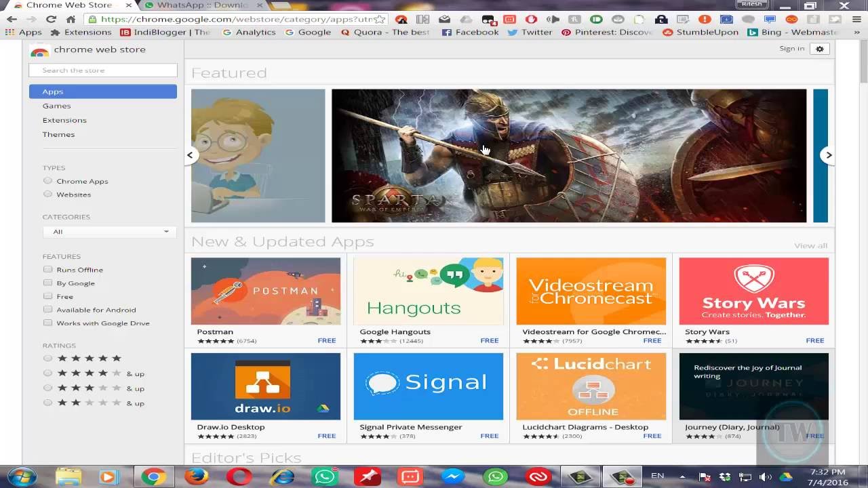Enable the Runs Offline checkbox
This screenshot has width=868, height=488.
(47, 269)
